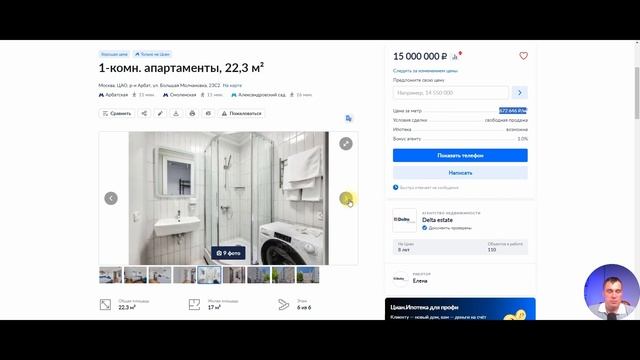Go to the previous photo with the left arrow

coord(111,198)
